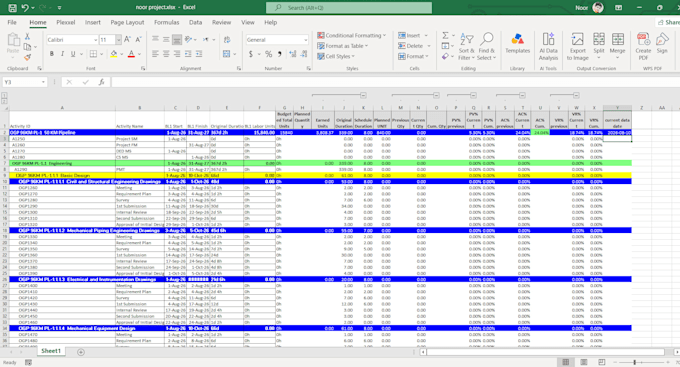Click the Increase Indent icon
This screenshot has height=367, width=680.
coord(199,54)
